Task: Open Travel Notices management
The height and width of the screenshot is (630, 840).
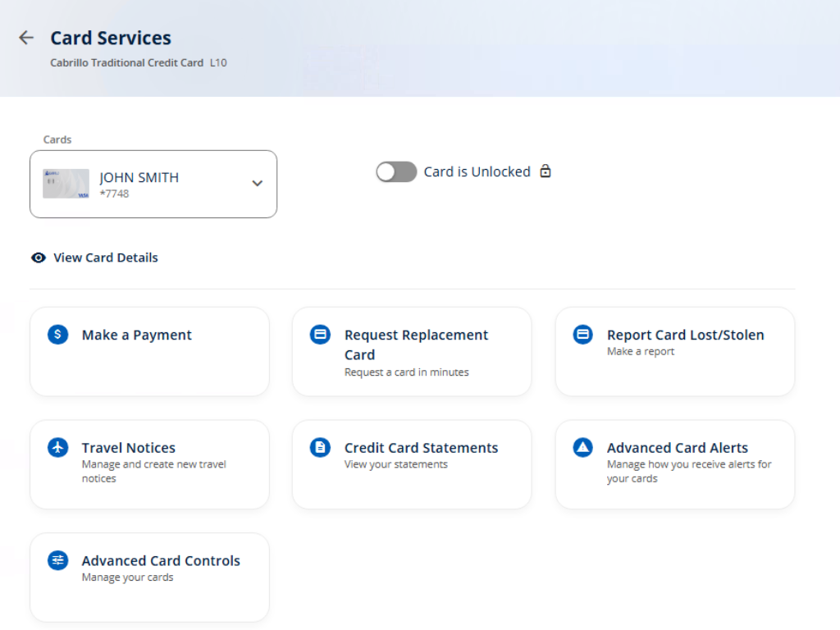Action: click(x=149, y=464)
